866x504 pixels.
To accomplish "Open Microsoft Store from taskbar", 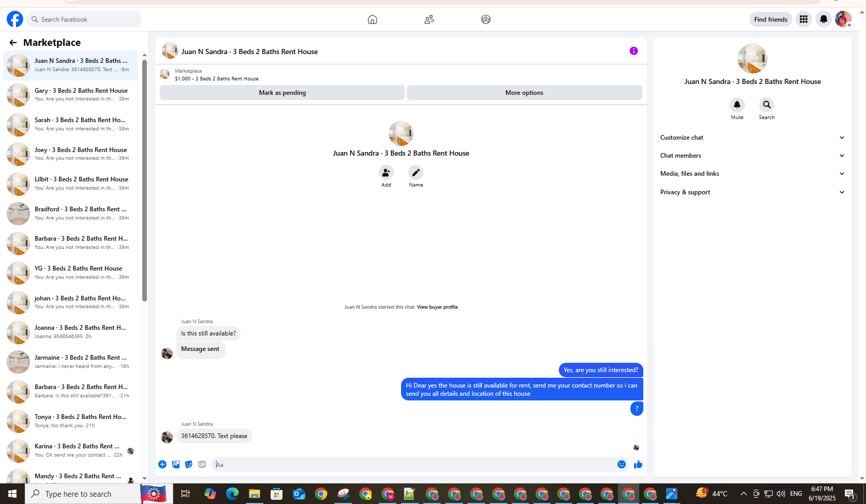I will pyautogui.click(x=277, y=494).
